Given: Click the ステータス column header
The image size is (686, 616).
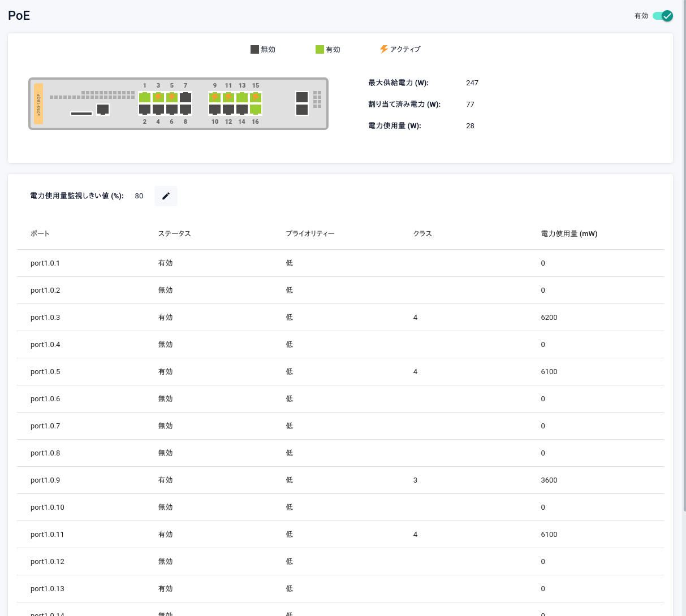Looking at the screenshot, I should pos(174,233).
